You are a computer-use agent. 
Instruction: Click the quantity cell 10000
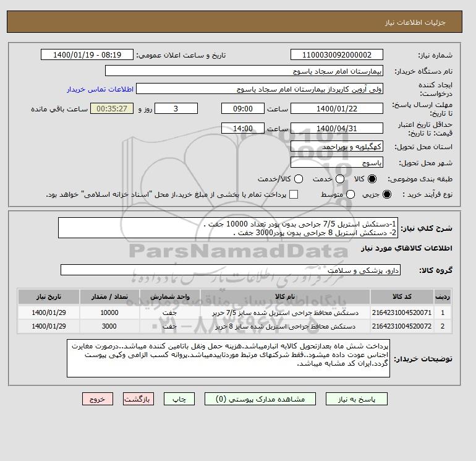click(x=109, y=312)
